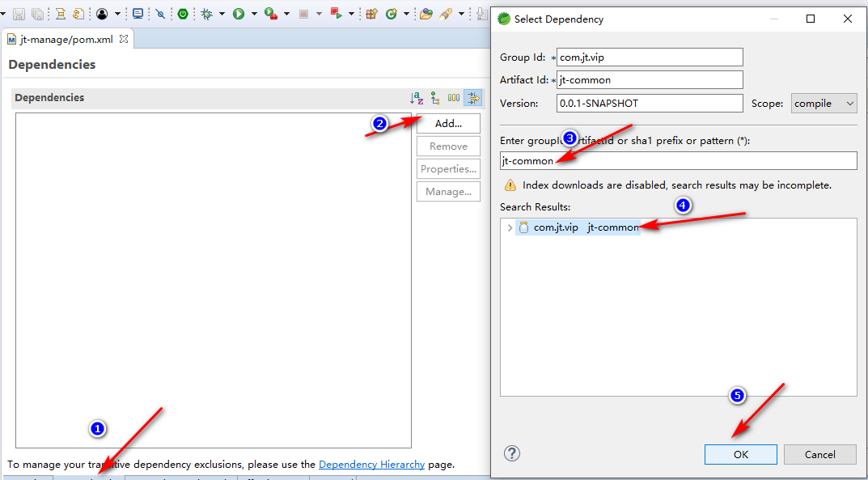Click the three-column bars icon in Dependencies header
The image size is (868, 480).
[454, 98]
